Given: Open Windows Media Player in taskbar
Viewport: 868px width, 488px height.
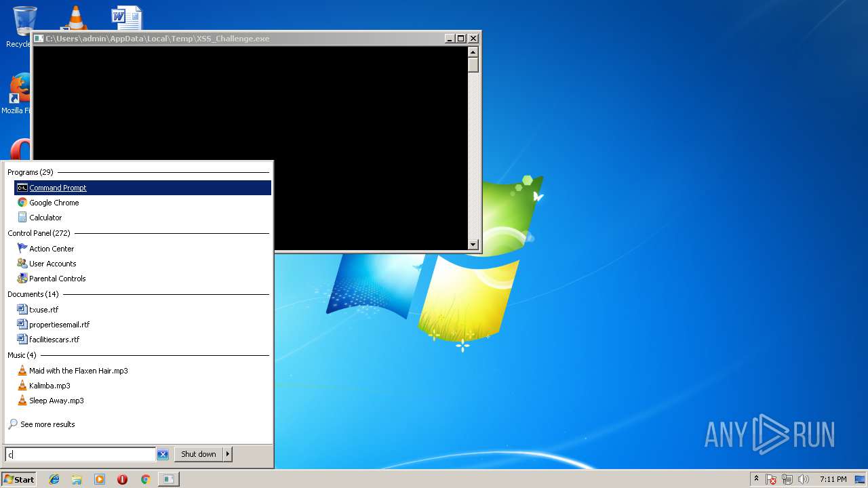Looking at the screenshot, I should [x=100, y=479].
